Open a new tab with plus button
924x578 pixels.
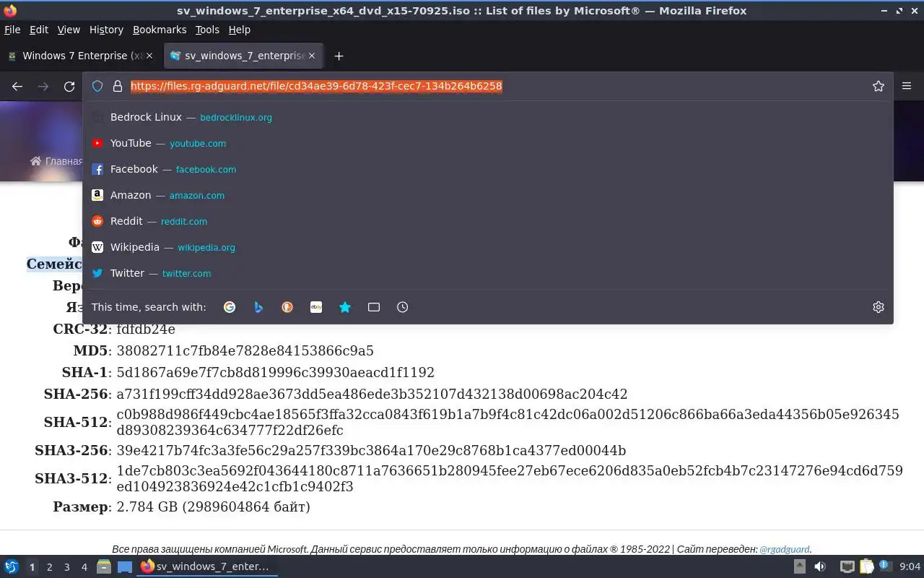point(339,56)
